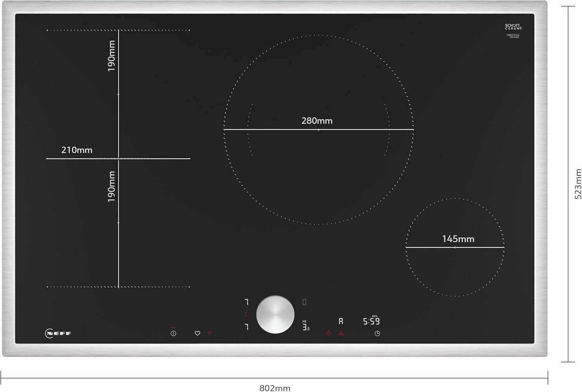Tap the clock timer icon

[377, 333]
